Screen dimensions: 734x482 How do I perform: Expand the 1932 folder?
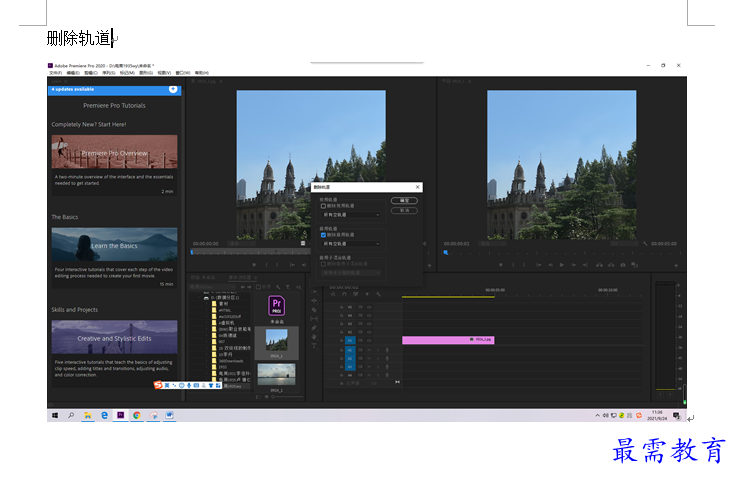click(x=207, y=367)
